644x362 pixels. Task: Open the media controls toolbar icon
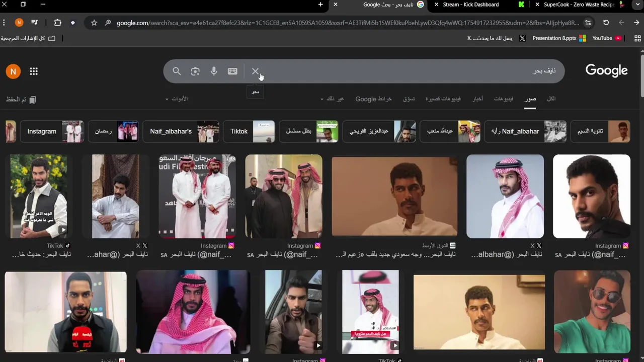(x=35, y=23)
